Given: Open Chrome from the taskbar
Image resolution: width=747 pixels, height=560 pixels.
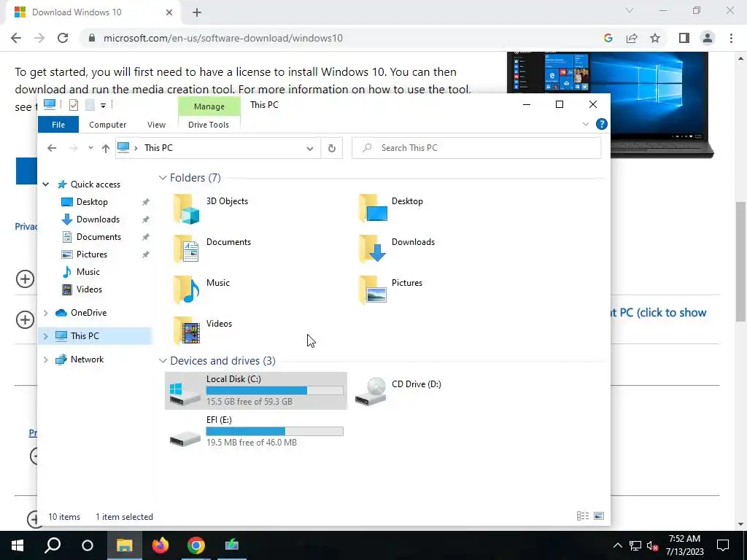Looking at the screenshot, I should click(x=196, y=545).
